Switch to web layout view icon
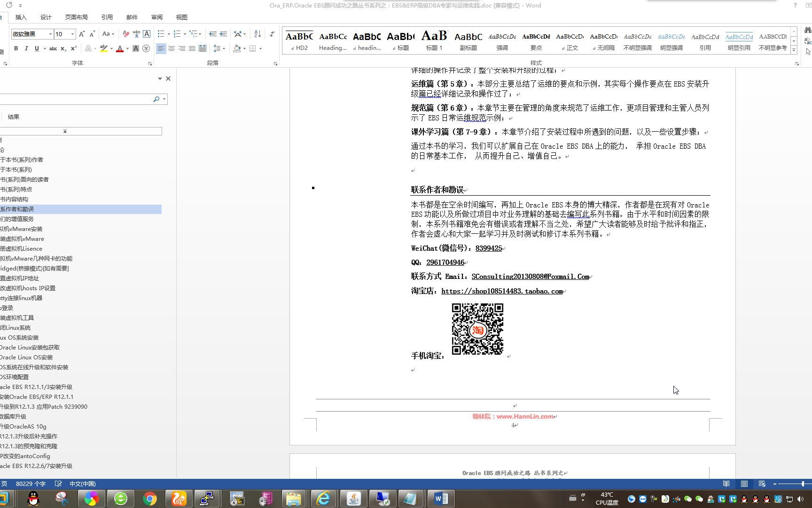 click(762, 484)
